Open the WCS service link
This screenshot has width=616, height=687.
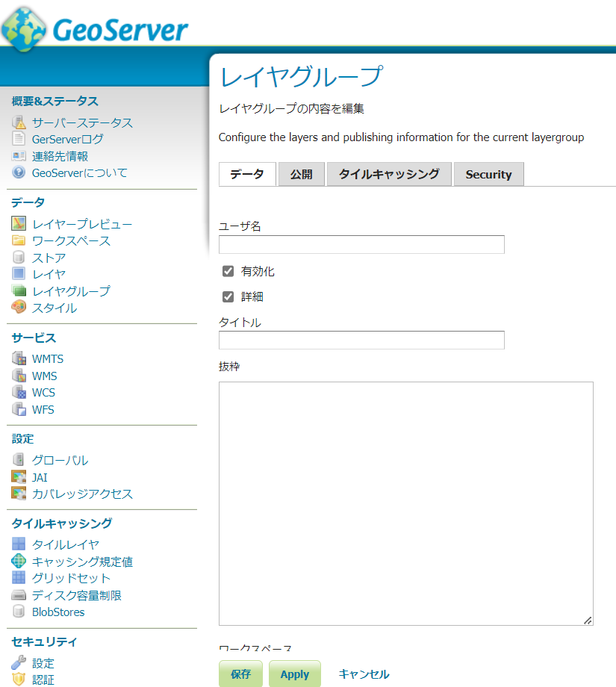44,393
